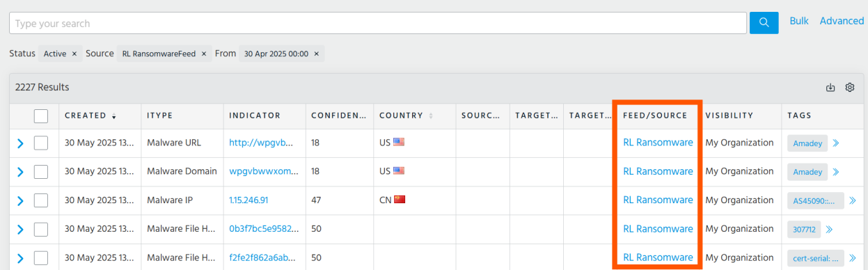Click the Amadey tag in Malware Domain row
The height and width of the screenshot is (270, 868).
pos(807,172)
